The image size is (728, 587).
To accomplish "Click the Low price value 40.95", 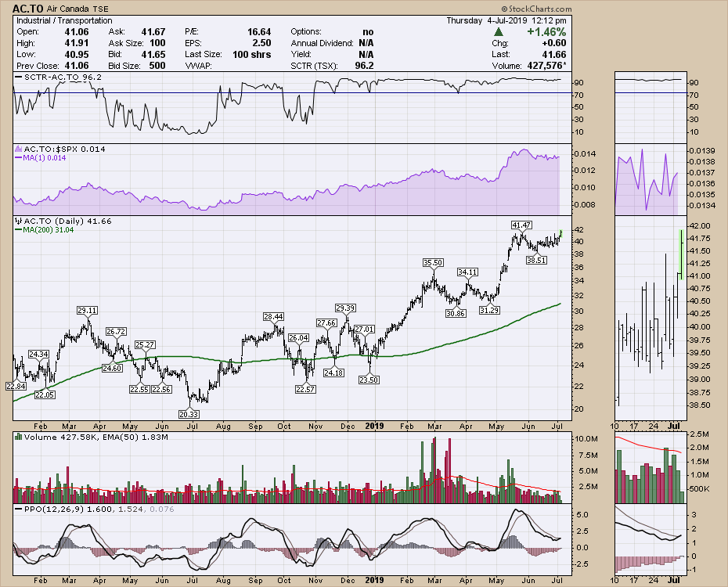I will pyautogui.click(x=77, y=54).
